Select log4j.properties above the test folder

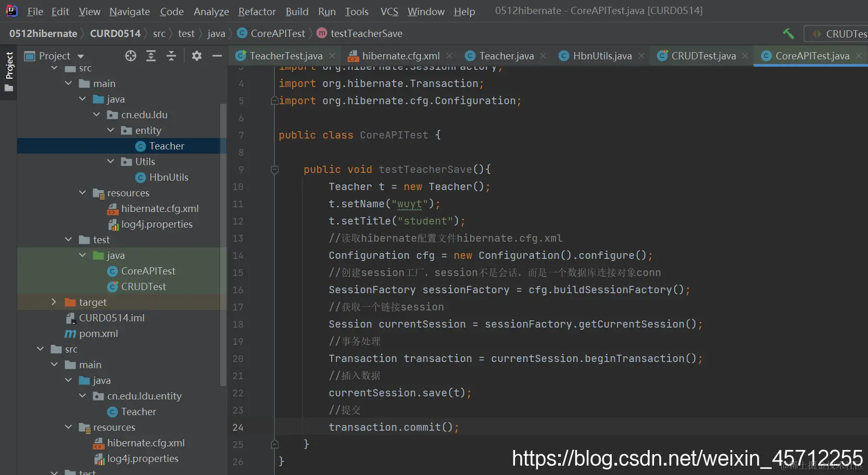click(157, 224)
